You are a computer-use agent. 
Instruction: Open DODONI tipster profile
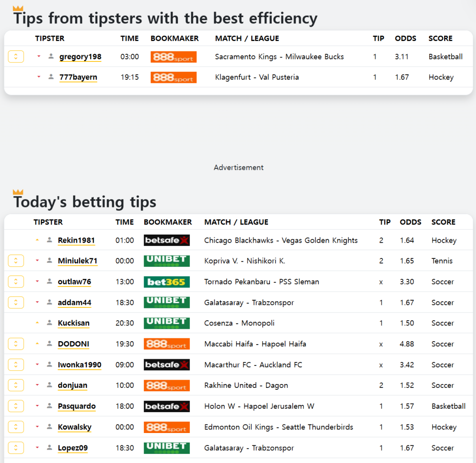73,344
